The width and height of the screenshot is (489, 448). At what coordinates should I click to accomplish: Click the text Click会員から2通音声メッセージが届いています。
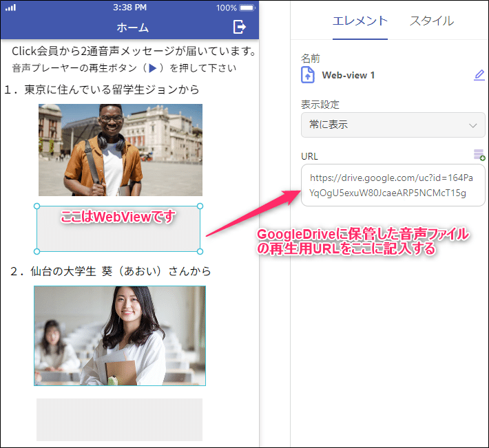(134, 51)
